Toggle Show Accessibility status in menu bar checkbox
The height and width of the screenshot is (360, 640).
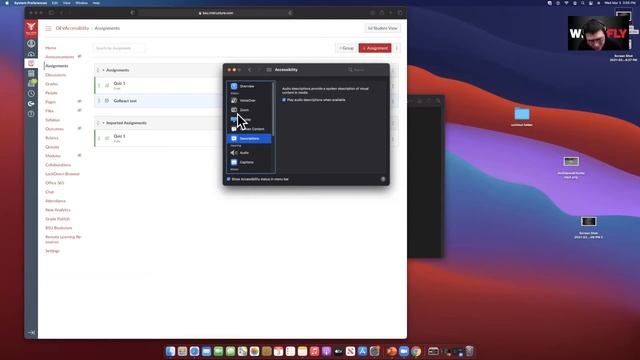[229, 179]
